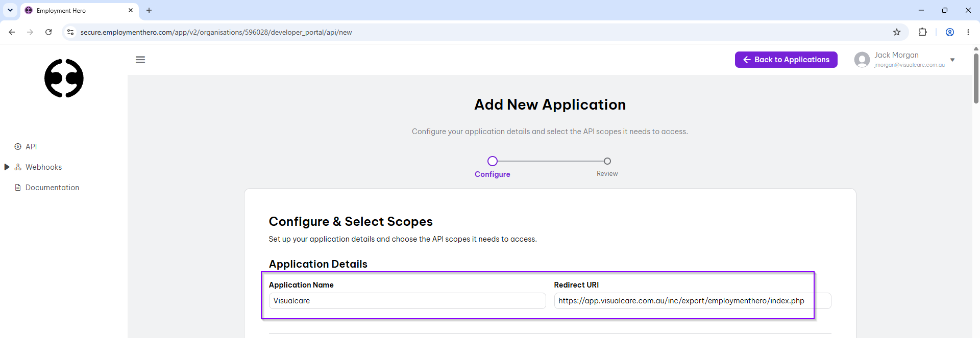Expand the Webhooks tree arrow
Image resolution: width=980 pixels, height=338 pixels.
click(7, 167)
